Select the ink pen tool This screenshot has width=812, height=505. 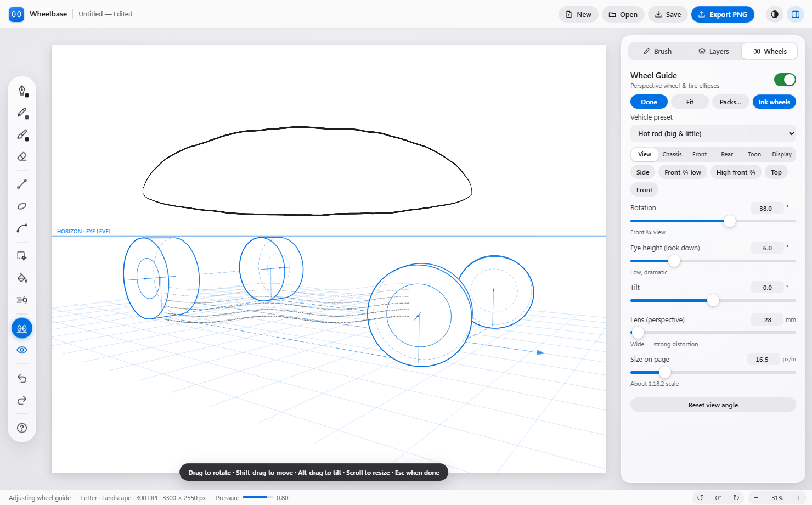point(22,91)
